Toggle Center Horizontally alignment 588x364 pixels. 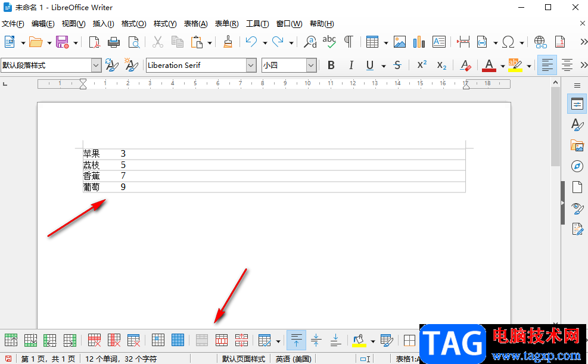pos(567,65)
